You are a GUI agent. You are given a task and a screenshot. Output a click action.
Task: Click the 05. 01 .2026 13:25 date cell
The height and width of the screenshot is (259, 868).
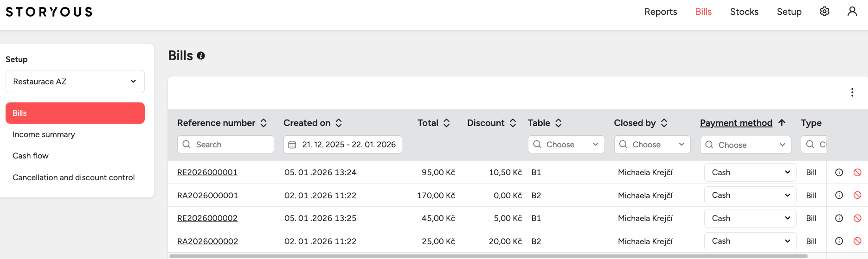(x=321, y=218)
